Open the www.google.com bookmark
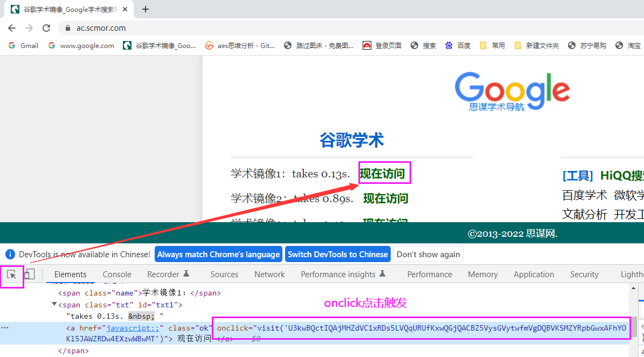 point(81,46)
